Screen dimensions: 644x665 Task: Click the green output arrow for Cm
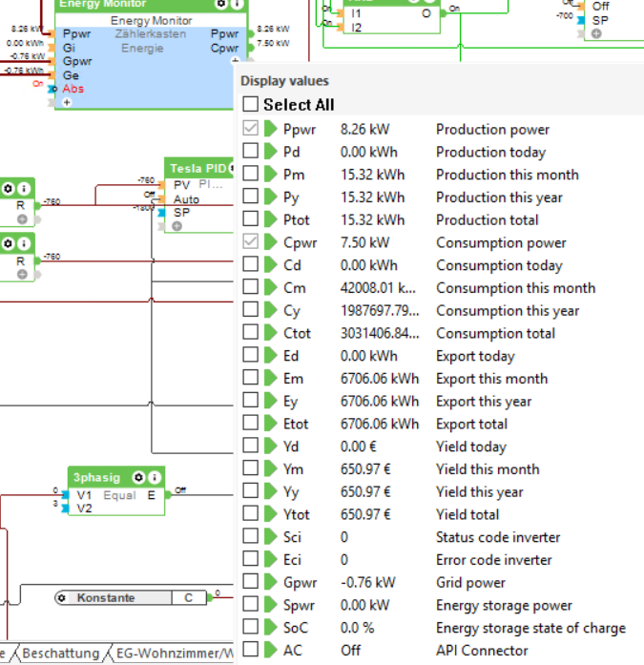(x=270, y=287)
